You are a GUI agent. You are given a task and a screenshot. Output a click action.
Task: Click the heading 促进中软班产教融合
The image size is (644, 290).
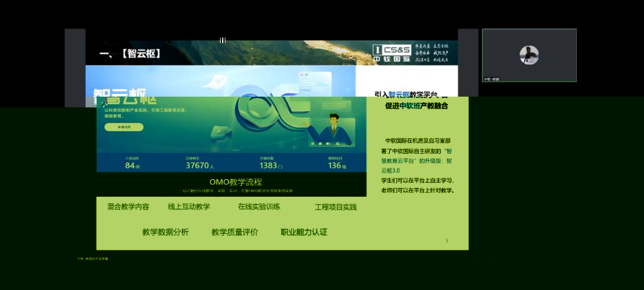[417, 106]
